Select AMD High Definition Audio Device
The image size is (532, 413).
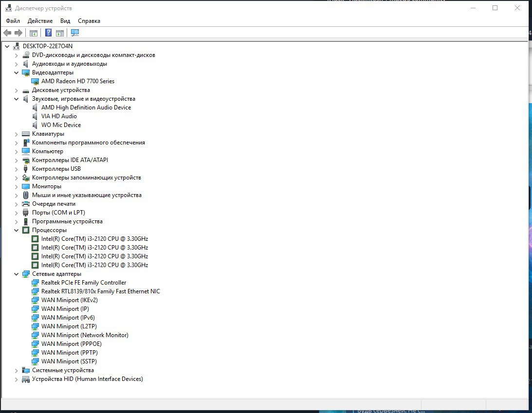86,108
